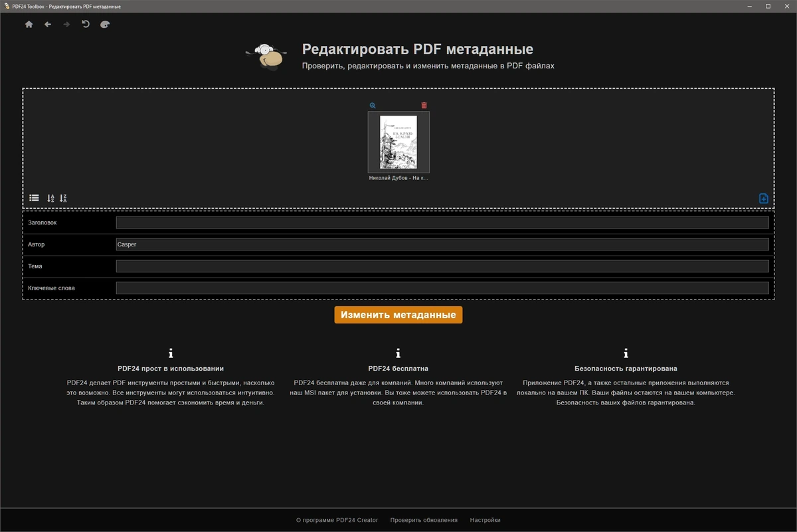Image resolution: width=797 pixels, height=532 pixels.
Task: Navigate back with the left arrow
Action: (48, 25)
